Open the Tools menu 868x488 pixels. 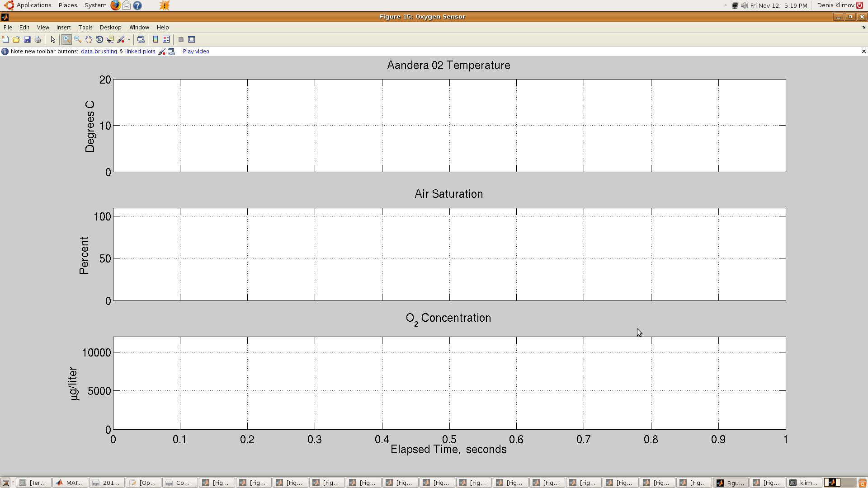[85, 28]
